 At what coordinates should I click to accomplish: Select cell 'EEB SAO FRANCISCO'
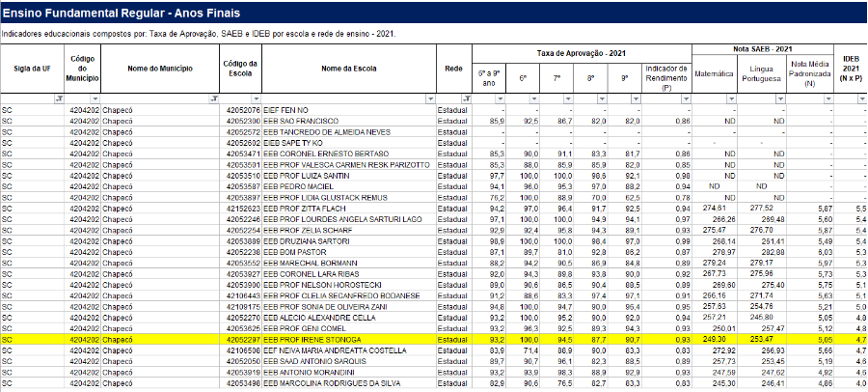[x=349, y=121]
